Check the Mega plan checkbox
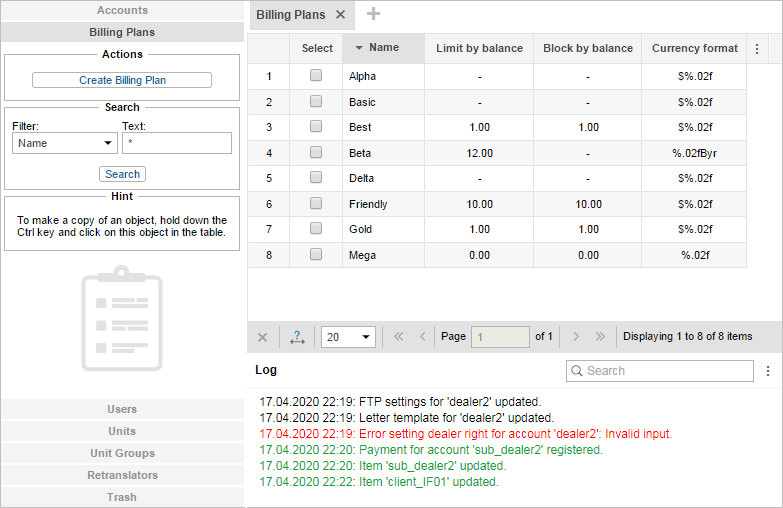Image resolution: width=783 pixels, height=508 pixels. click(x=316, y=254)
